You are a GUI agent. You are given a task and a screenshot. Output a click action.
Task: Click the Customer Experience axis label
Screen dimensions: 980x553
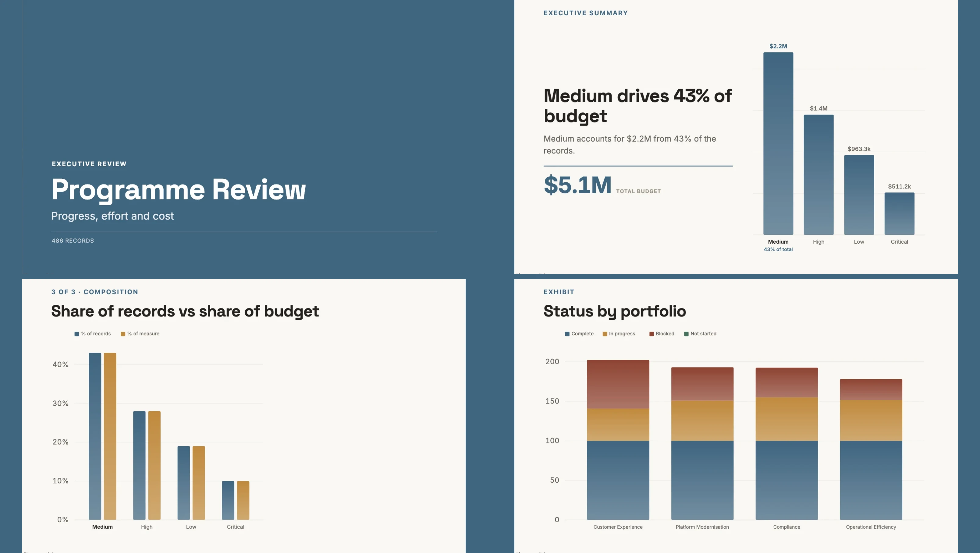618,527
